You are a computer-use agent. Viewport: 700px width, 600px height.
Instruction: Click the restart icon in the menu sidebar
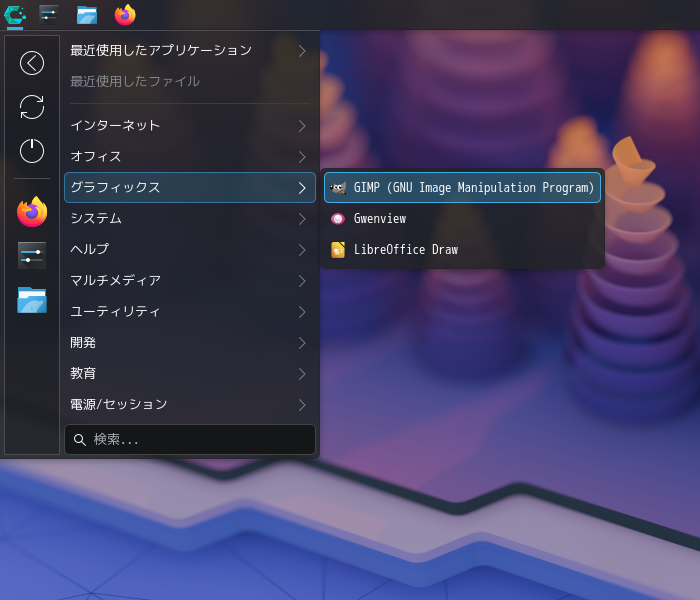click(x=32, y=107)
